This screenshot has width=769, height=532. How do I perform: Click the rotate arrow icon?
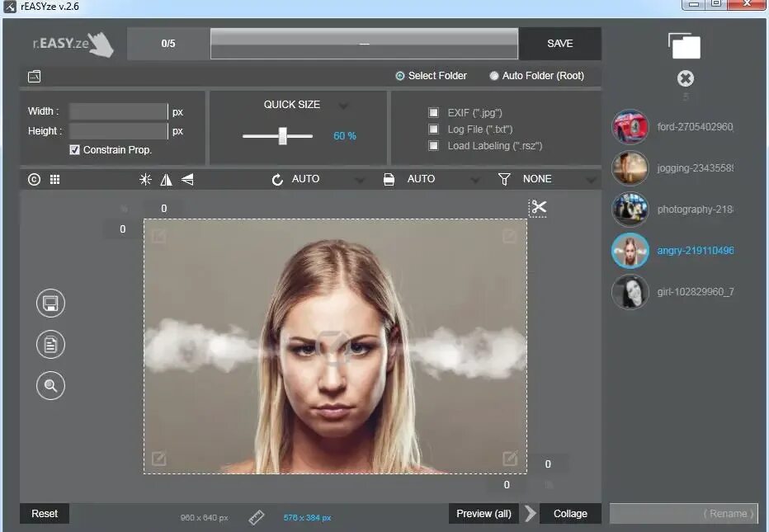pyautogui.click(x=277, y=180)
